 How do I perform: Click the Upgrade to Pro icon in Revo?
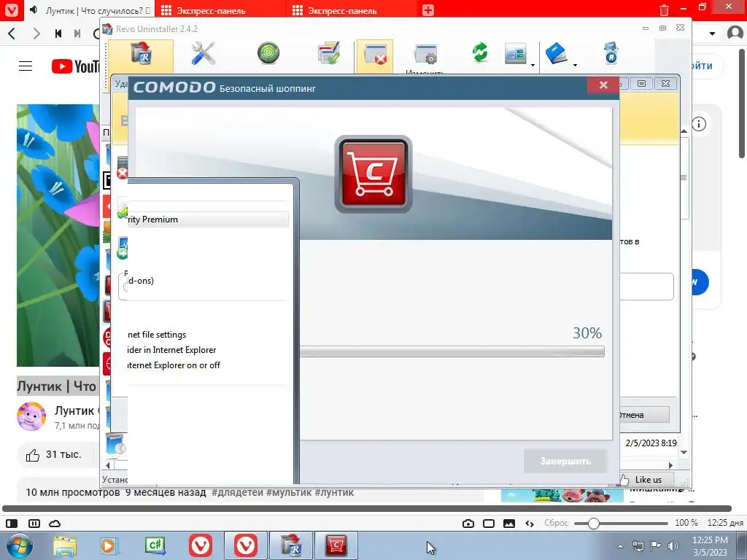point(611,52)
